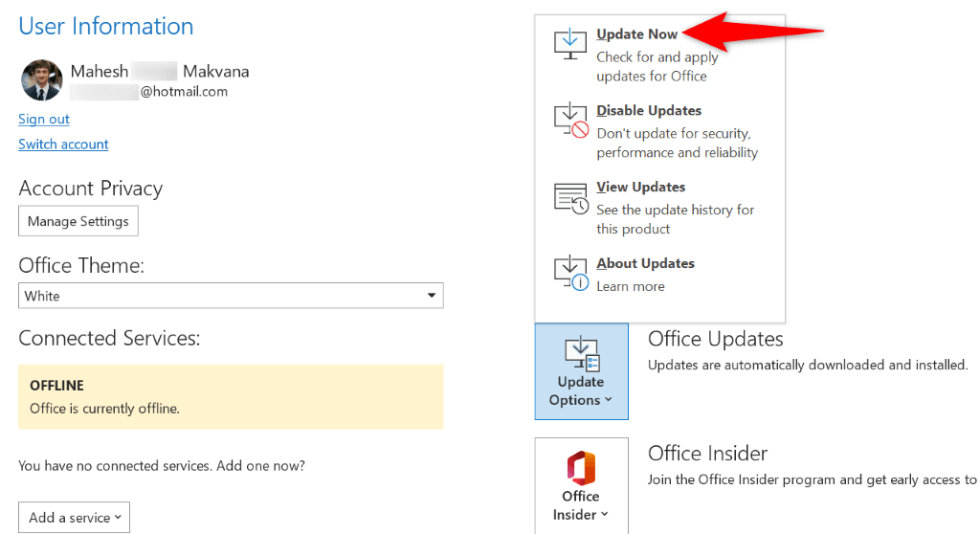Collapse the Update Options menu using its chevron
Image resolution: width=980 pixels, height=534 pixels.
609,401
